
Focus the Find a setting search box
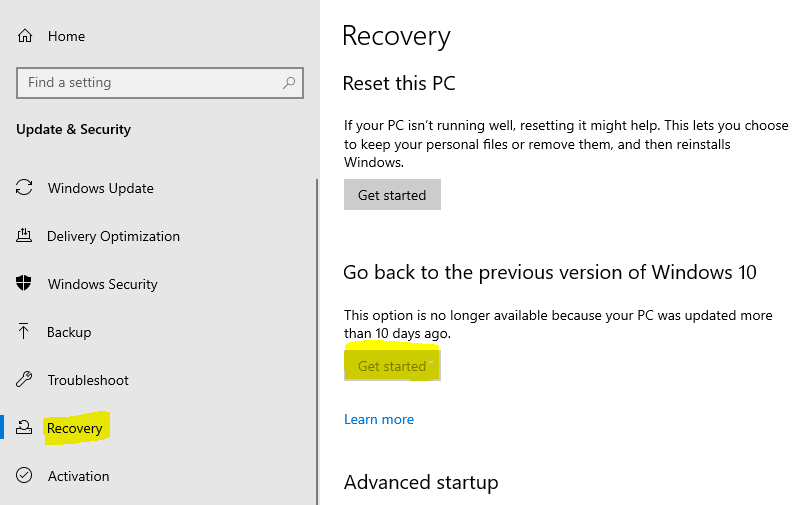pyautogui.click(x=150, y=83)
